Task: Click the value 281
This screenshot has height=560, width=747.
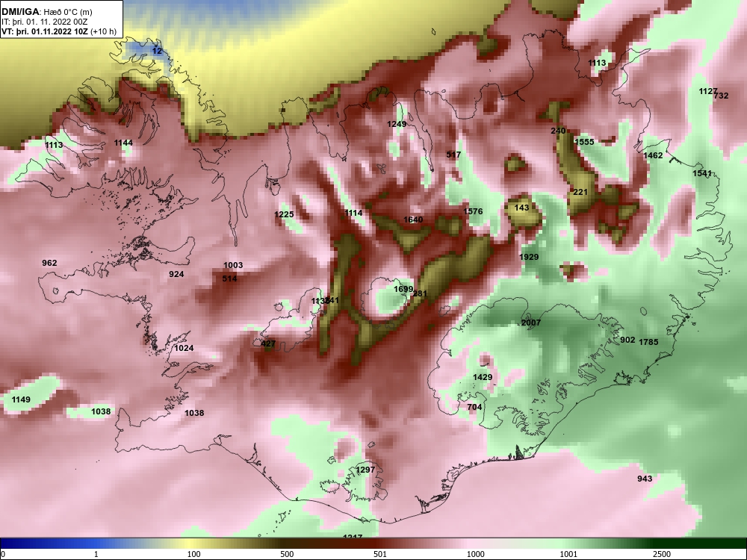Action: click(420, 293)
